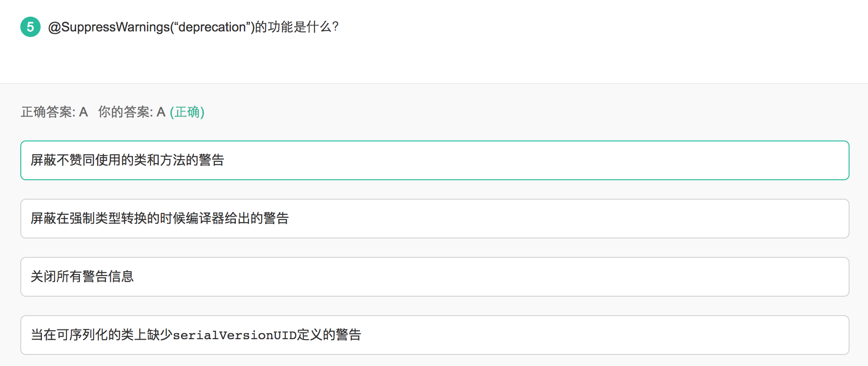This screenshot has width=868, height=366.
Task: Click the green question number 5 badge
Action: tap(30, 27)
